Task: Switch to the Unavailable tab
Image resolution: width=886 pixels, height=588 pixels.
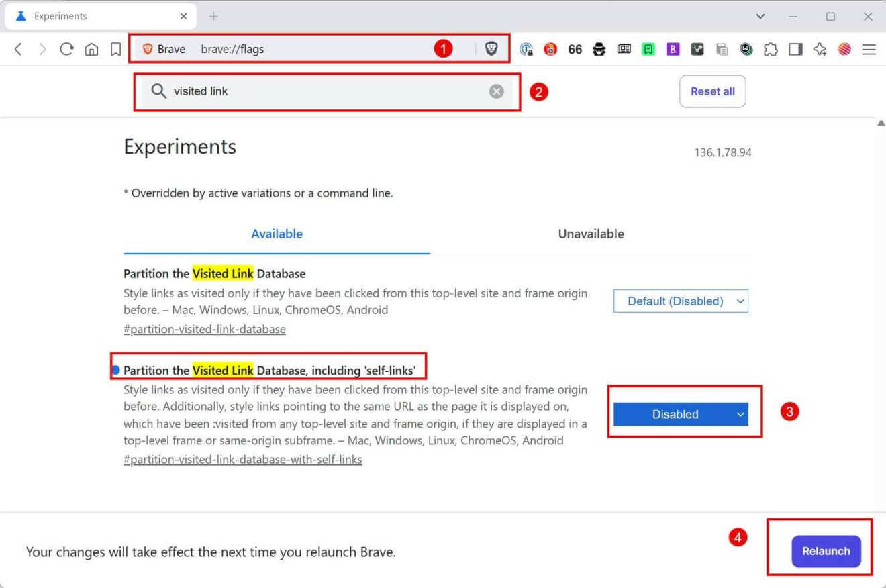Action: click(x=590, y=234)
